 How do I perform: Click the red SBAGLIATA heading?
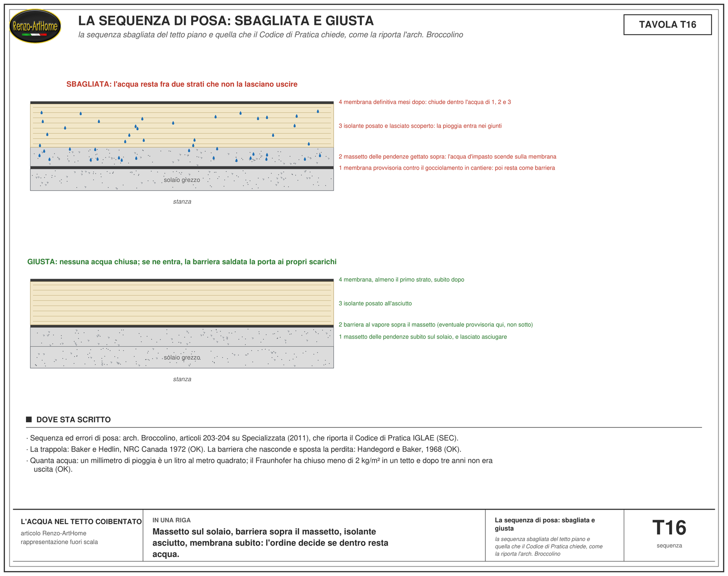pyautogui.click(x=182, y=84)
